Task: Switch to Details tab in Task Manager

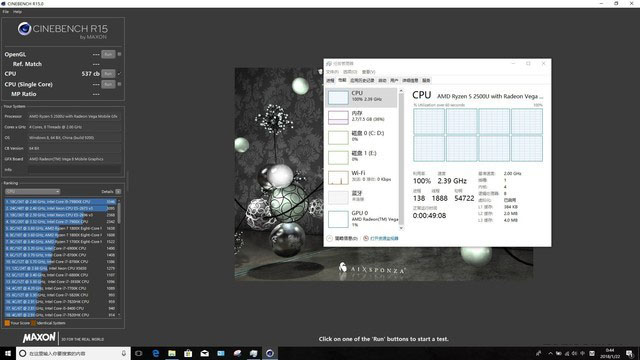Action: tap(410, 80)
